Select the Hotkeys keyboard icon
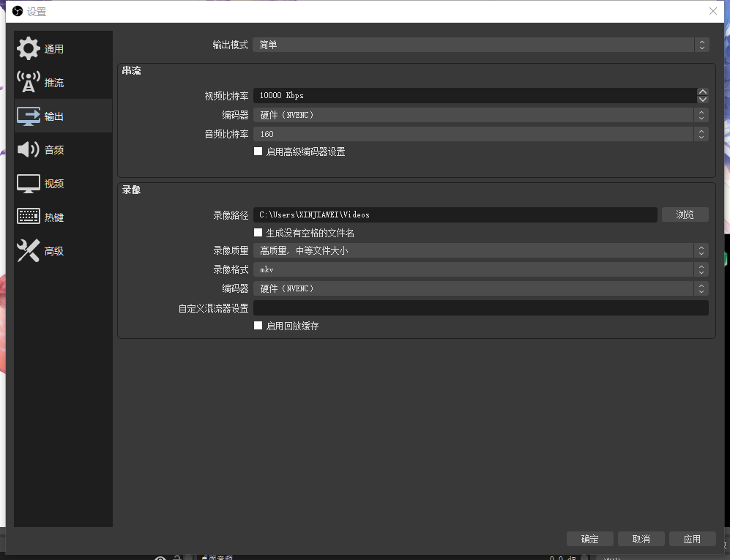730x560 pixels. coord(29,217)
